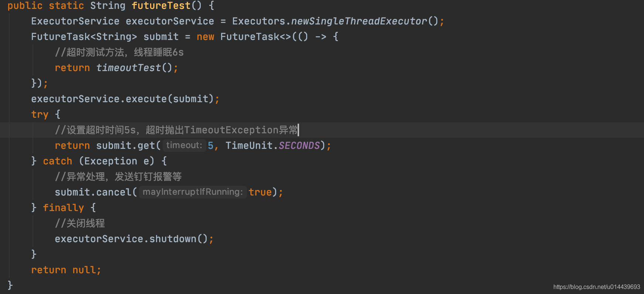Image resolution: width=644 pixels, height=294 pixels.
Task: Click TimeUnit.SECONDS constant
Action: pos(272,146)
